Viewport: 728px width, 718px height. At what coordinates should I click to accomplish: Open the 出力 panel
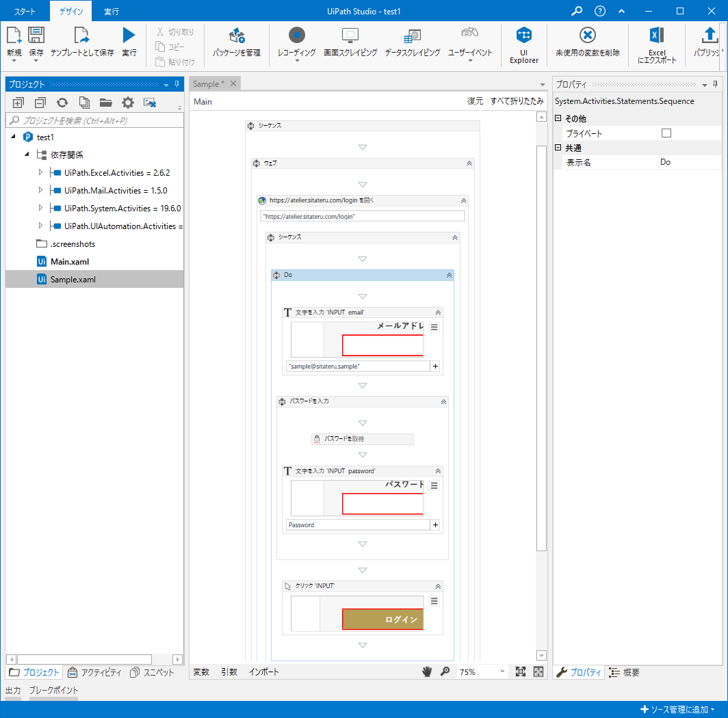click(x=13, y=690)
